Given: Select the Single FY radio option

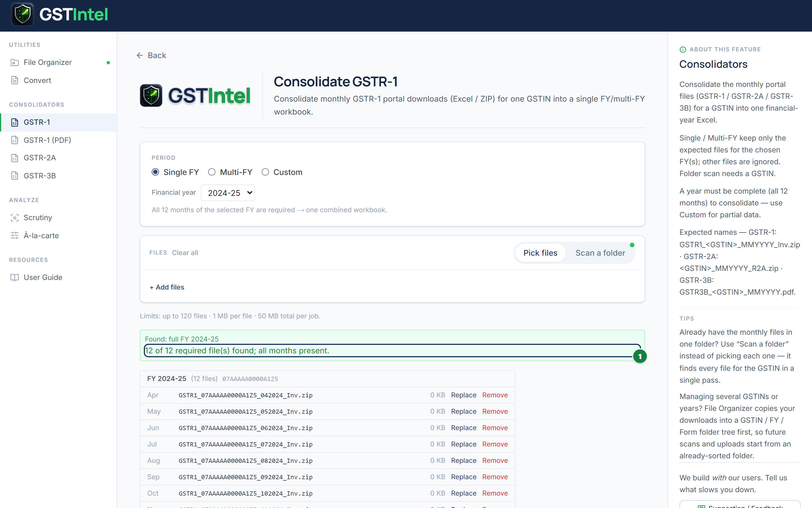Looking at the screenshot, I should click(155, 172).
